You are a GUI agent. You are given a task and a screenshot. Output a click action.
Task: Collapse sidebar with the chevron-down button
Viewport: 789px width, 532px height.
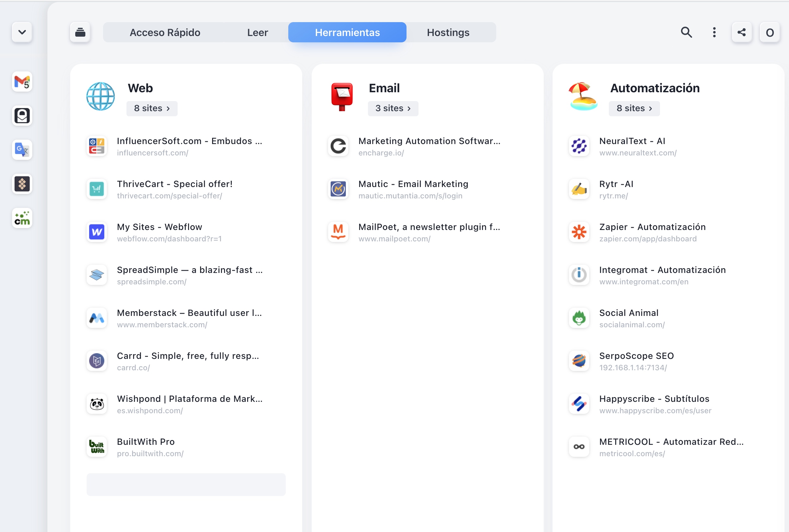22,32
